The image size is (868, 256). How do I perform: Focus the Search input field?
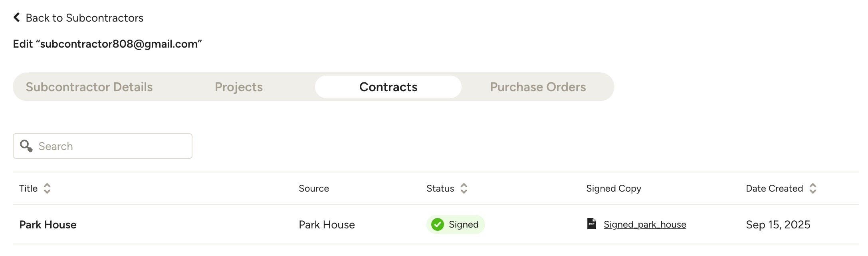tap(112, 146)
